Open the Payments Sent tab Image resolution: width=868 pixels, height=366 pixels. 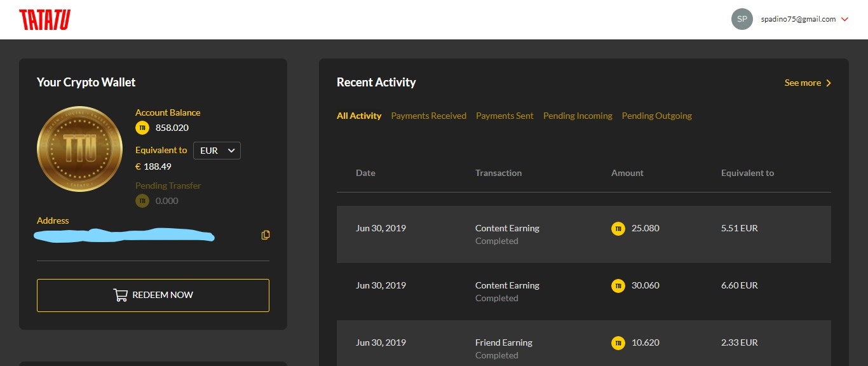[505, 116]
